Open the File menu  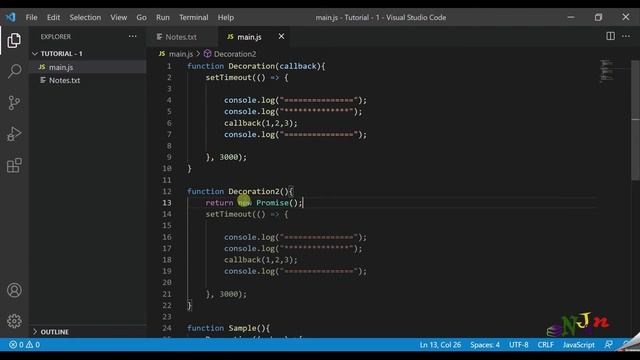point(31,17)
